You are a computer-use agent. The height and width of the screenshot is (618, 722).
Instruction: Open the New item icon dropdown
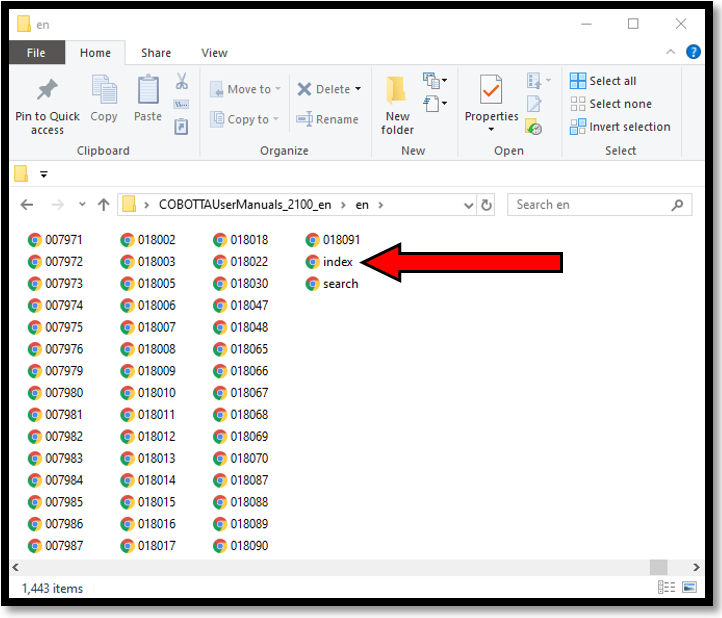pyautogui.click(x=435, y=81)
